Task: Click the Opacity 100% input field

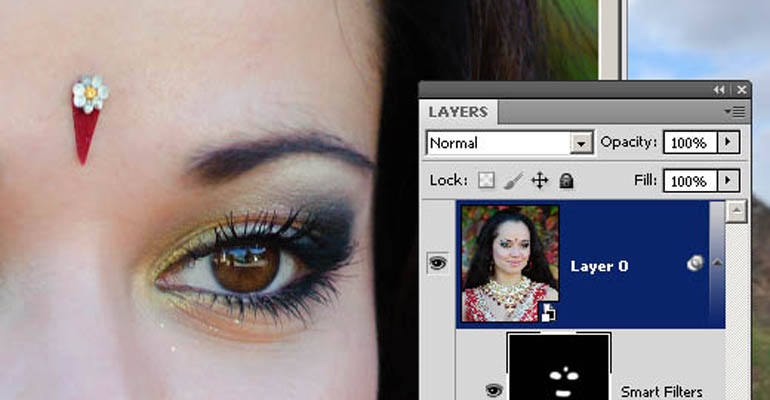Action: (690, 142)
